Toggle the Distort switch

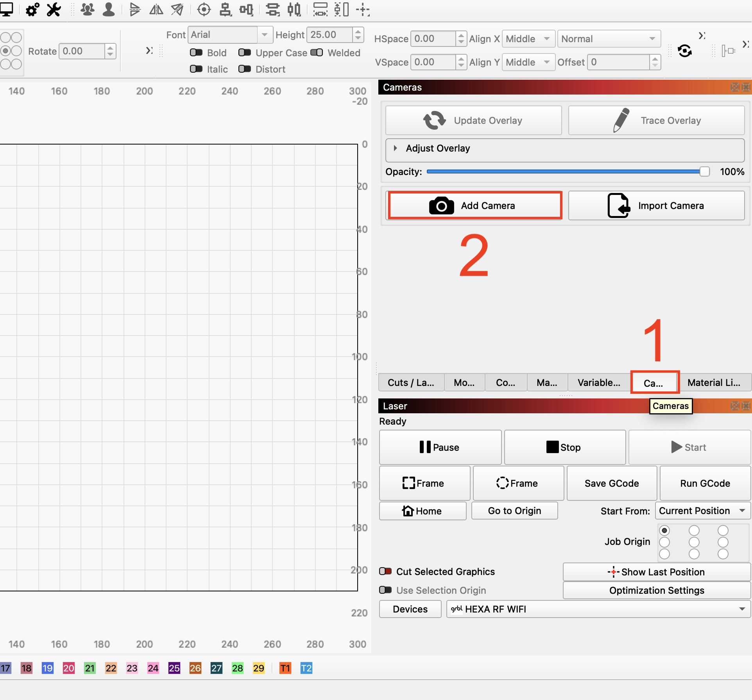pos(245,69)
